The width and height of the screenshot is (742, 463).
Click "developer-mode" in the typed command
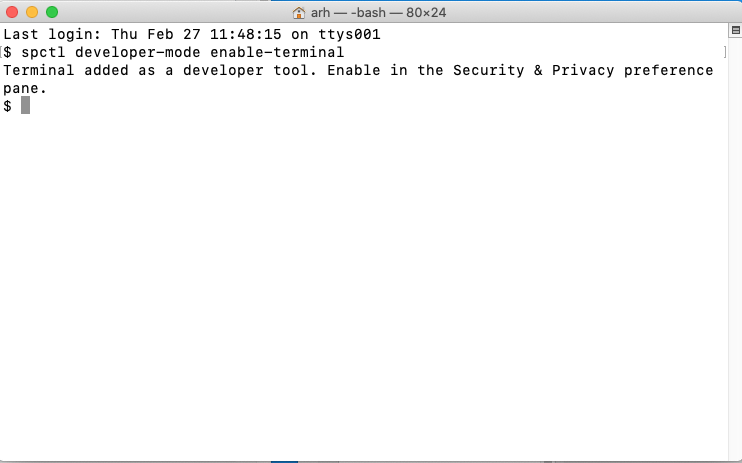click(x=138, y=52)
